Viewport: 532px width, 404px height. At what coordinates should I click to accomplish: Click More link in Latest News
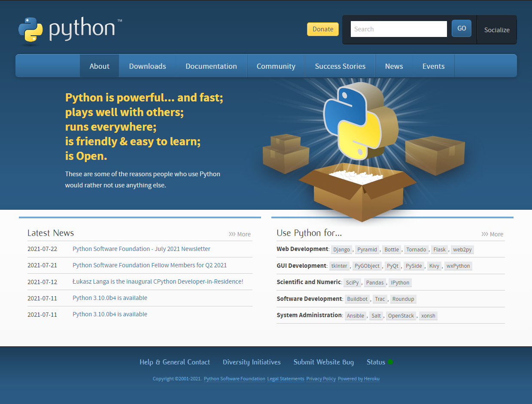240,234
